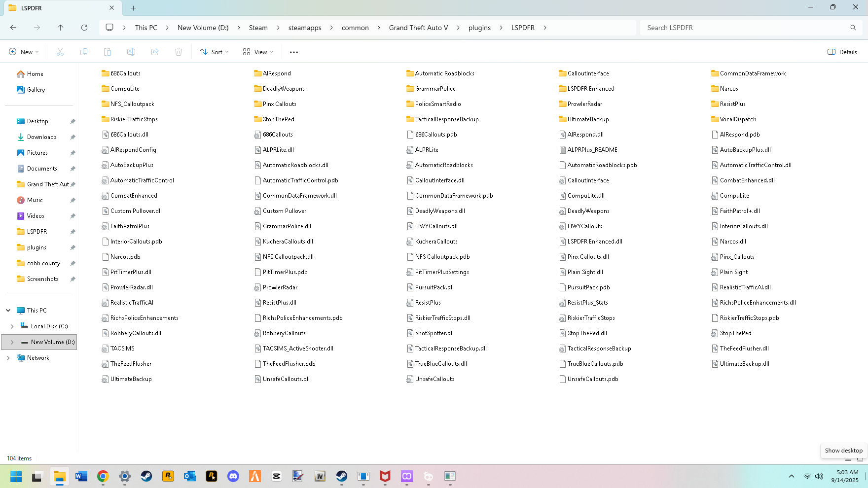This screenshot has height=488, width=868.
Task: Open McAfee from taskbar
Action: [385, 476]
